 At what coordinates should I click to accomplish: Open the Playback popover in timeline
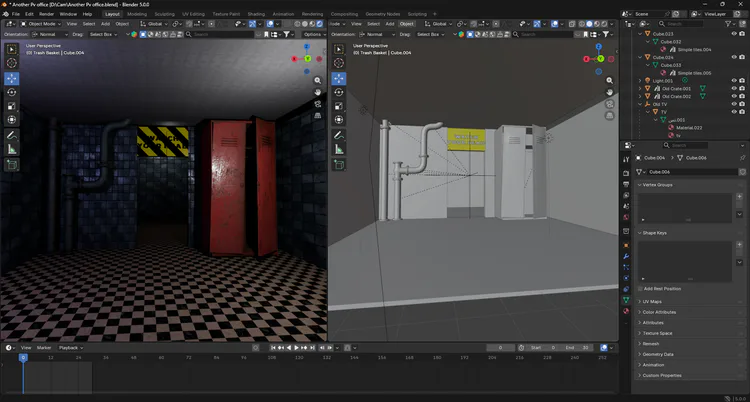[x=69, y=347]
